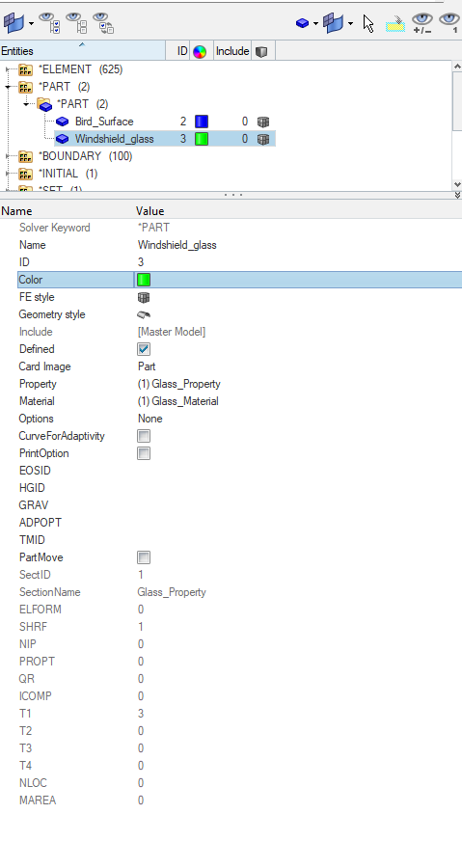The width and height of the screenshot is (462, 868).
Task: Click the Windshield_glass FE style mesh icon
Action: (263, 139)
